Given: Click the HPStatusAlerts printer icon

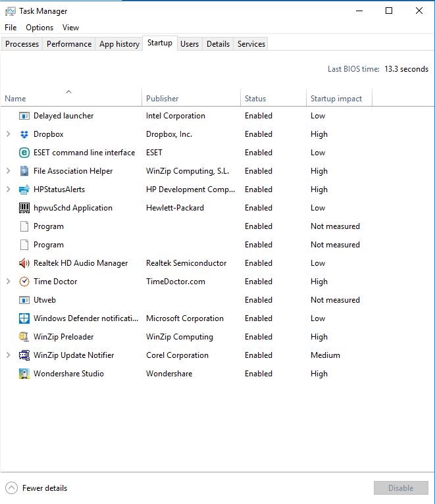Looking at the screenshot, I should pos(24,189).
